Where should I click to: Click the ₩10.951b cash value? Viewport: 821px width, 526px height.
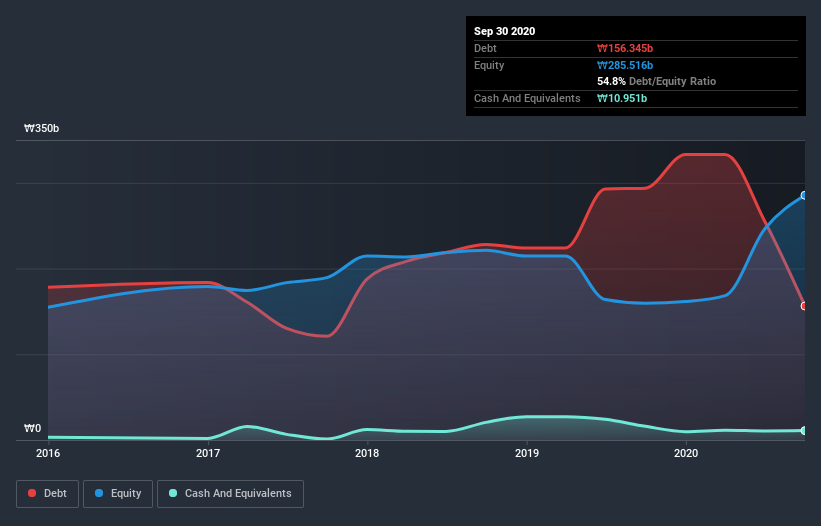point(622,98)
